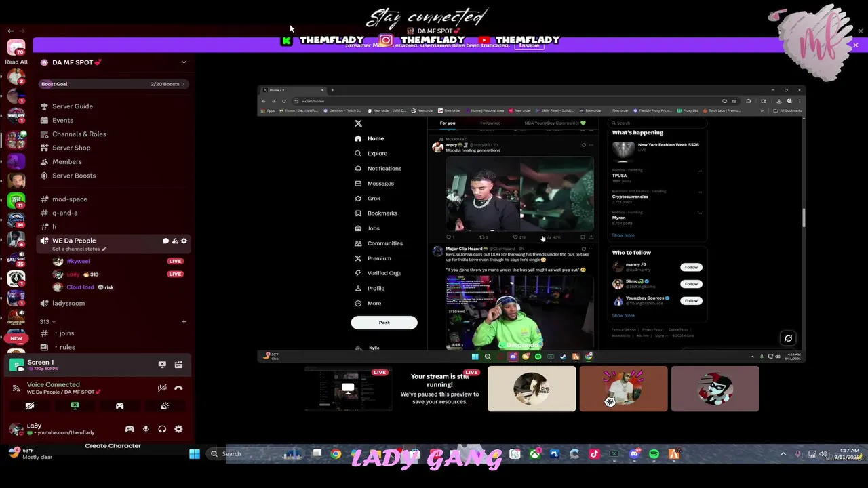The image size is (868, 488).
Task: Open Server Shop
Action: [x=71, y=148]
